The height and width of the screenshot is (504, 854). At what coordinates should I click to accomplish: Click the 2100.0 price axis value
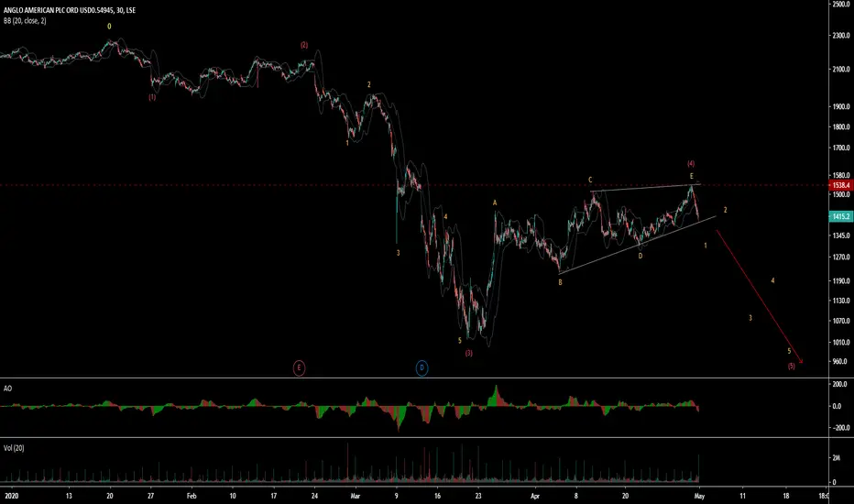point(841,70)
